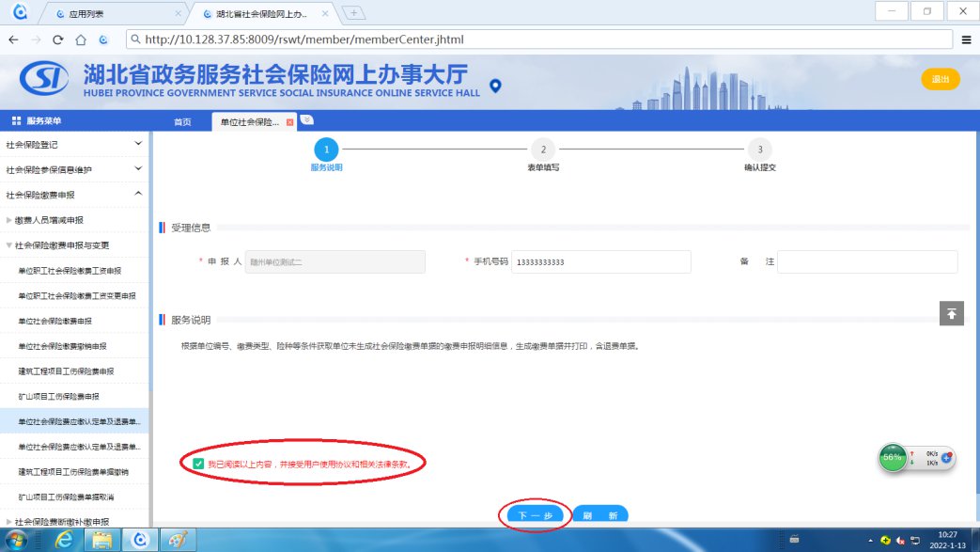This screenshot has width=980, height=552.
Task: Click the 服务菜单 grid icon
Action: [x=16, y=121]
